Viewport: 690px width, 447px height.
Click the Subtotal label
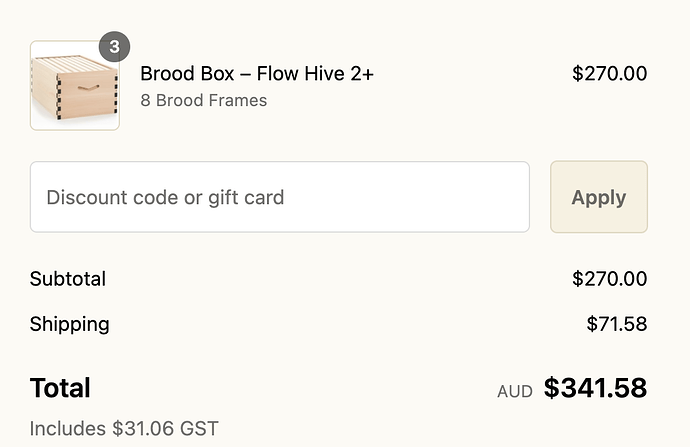click(x=68, y=279)
